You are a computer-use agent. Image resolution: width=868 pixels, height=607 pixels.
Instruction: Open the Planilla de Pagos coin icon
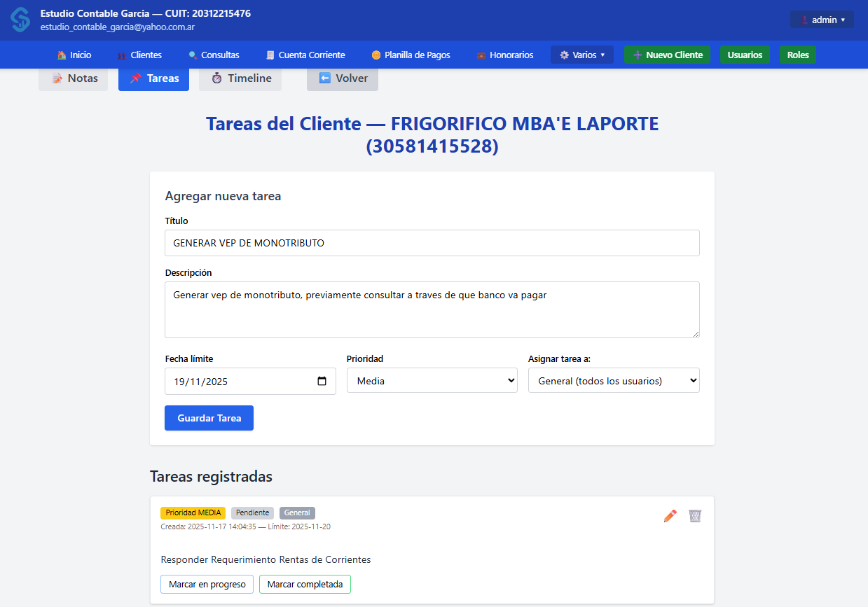pyautogui.click(x=378, y=55)
